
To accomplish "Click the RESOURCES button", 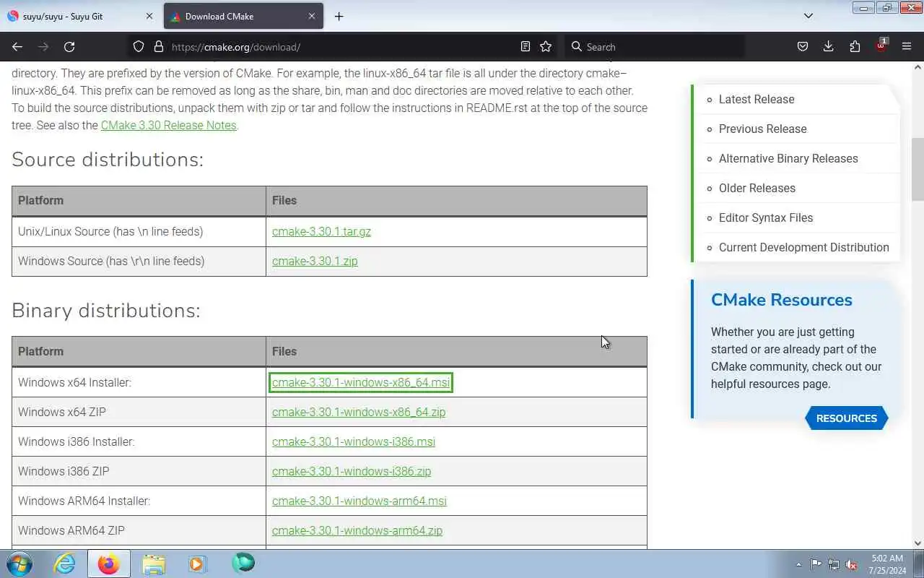I will (847, 418).
